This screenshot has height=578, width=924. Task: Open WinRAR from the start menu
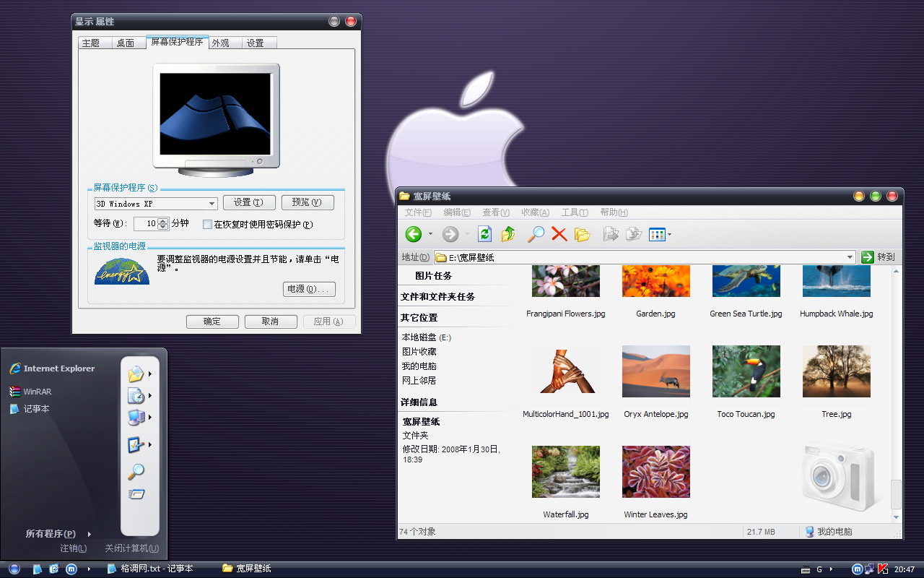pos(30,392)
